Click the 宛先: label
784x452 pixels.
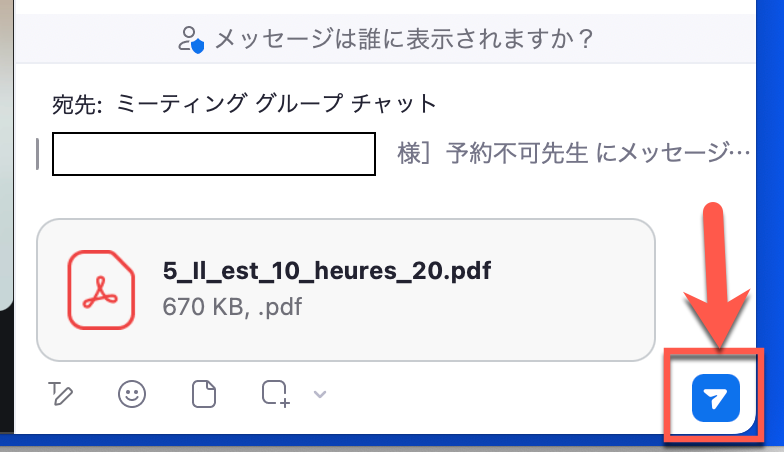77,104
